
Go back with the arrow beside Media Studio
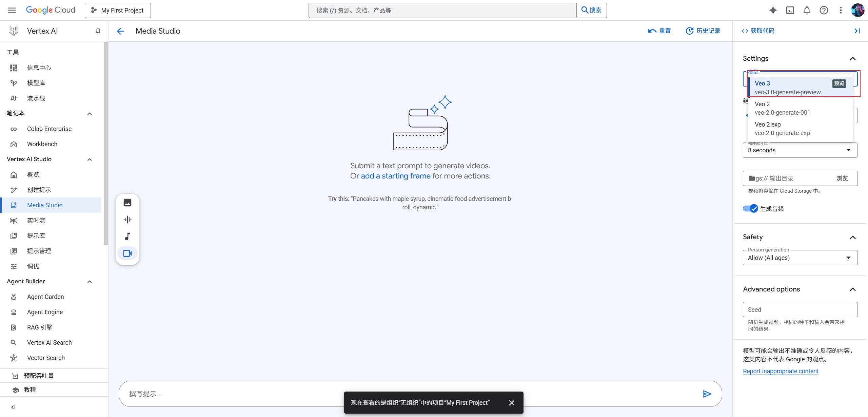click(120, 31)
